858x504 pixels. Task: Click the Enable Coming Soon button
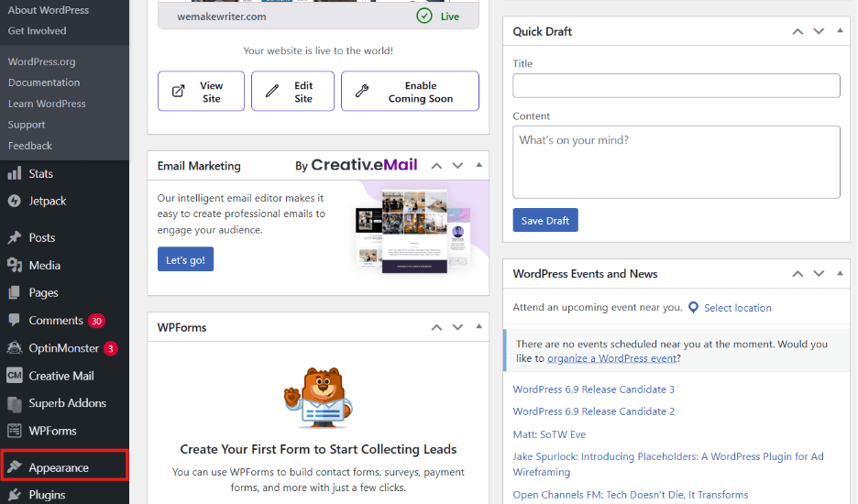(x=410, y=92)
